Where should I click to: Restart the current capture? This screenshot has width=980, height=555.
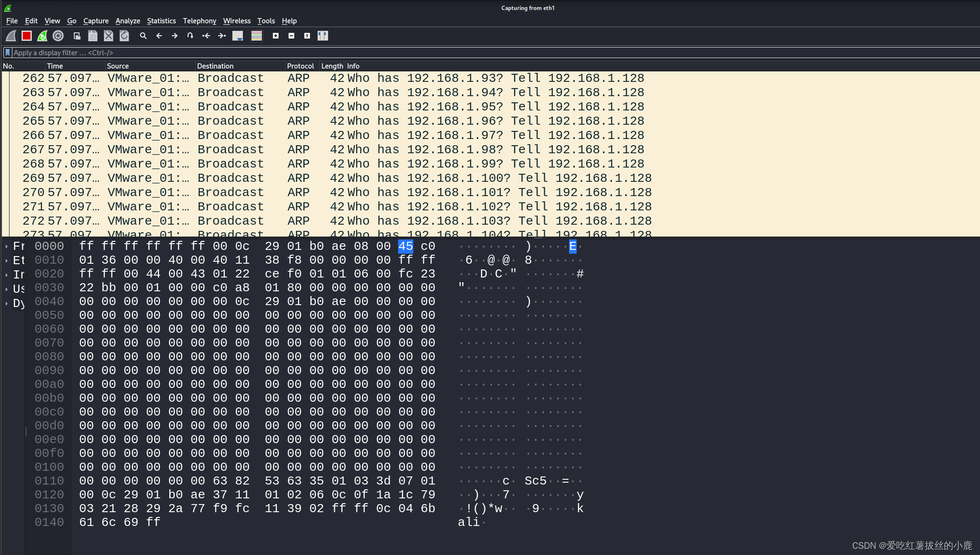tap(42, 36)
